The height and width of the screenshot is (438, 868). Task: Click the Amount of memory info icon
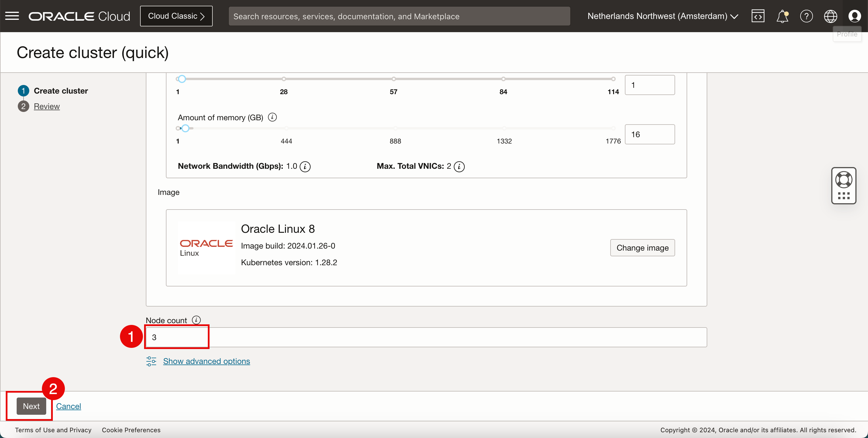[272, 117]
